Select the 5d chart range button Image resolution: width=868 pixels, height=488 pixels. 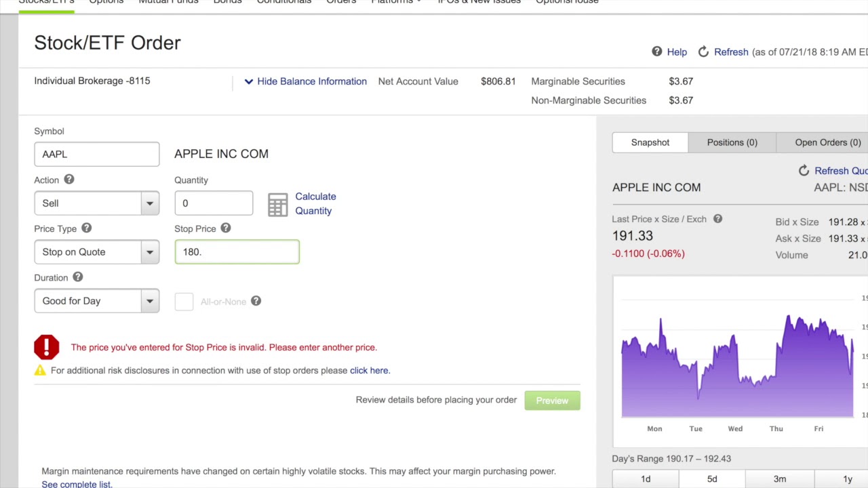tap(712, 479)
